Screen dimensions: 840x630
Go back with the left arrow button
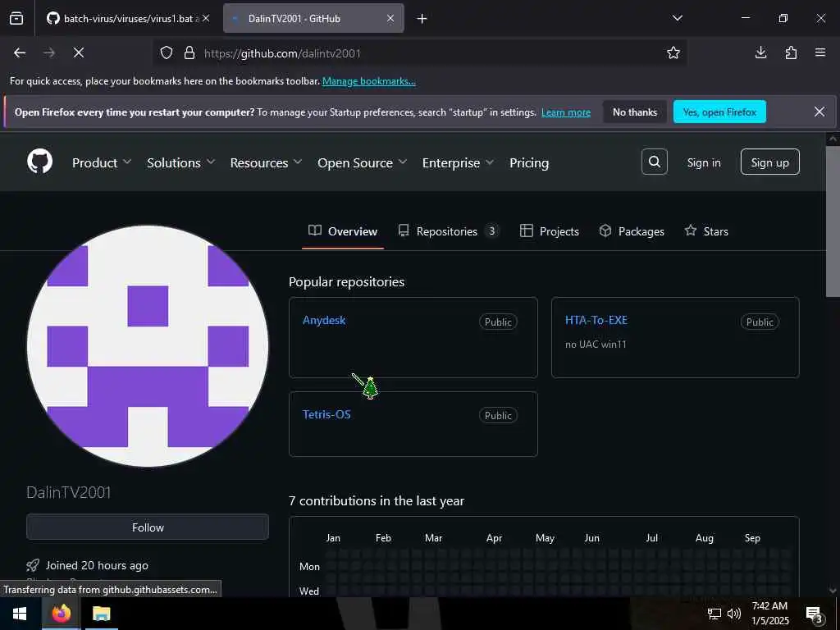20,52
